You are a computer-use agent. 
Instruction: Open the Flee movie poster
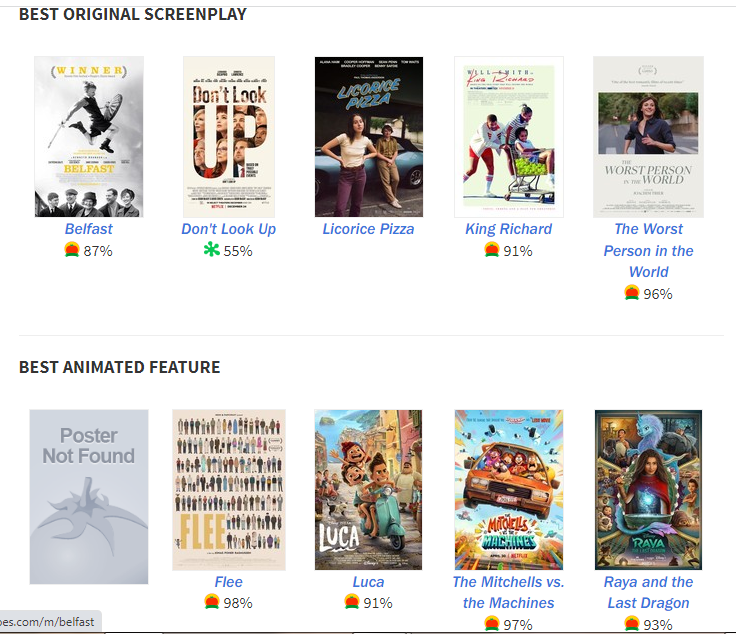pos(229,490)
